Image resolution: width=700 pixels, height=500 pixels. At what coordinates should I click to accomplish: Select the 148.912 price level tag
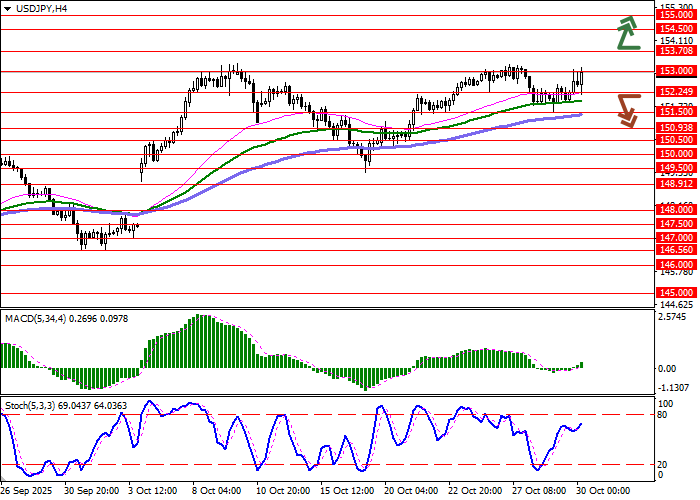point(677,184)
